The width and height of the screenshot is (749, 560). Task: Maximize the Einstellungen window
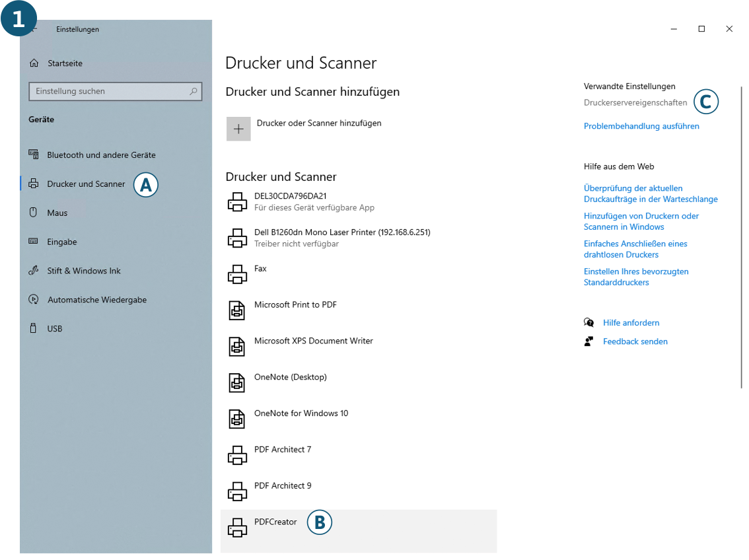pyautogui.click(x=701, y=29)
